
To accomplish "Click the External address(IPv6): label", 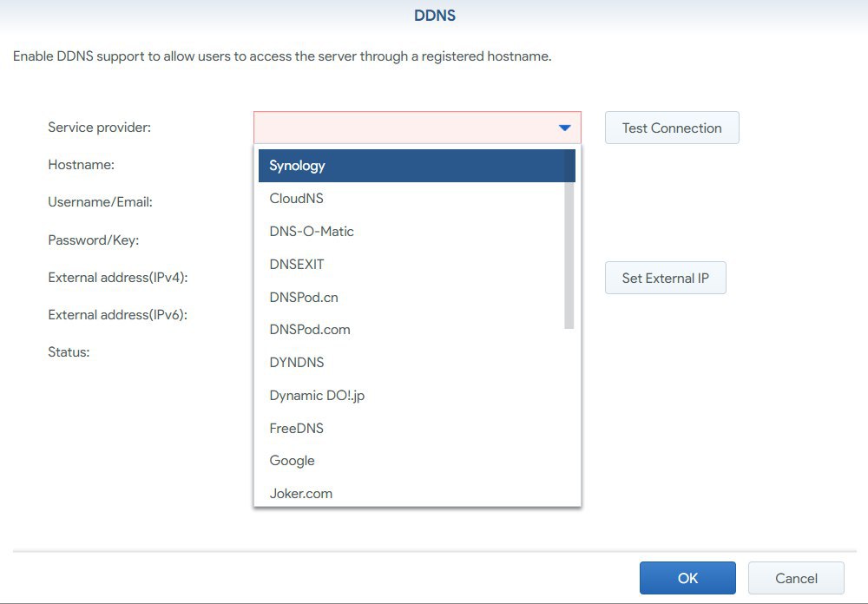I will pyautogui.click(x=118, y=314).
